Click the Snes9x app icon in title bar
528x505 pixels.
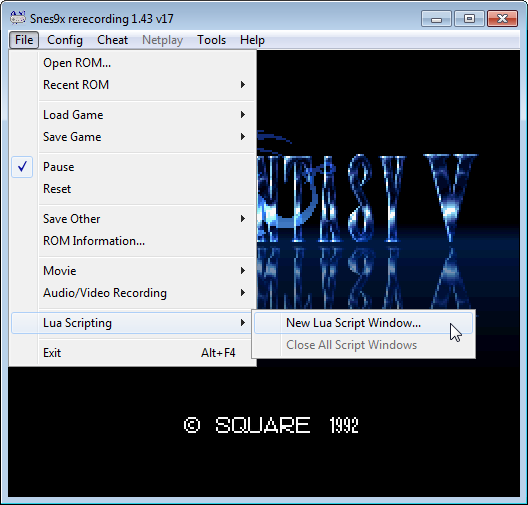[18, 18]
